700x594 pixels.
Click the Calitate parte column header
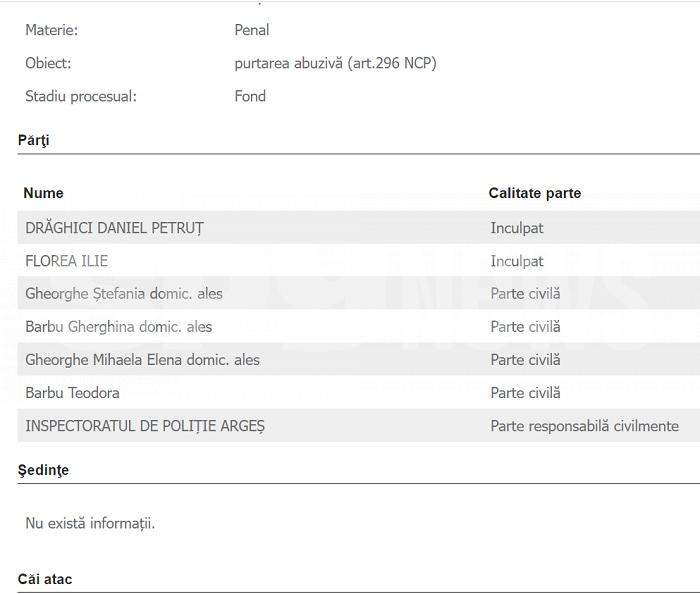(534, 193)
